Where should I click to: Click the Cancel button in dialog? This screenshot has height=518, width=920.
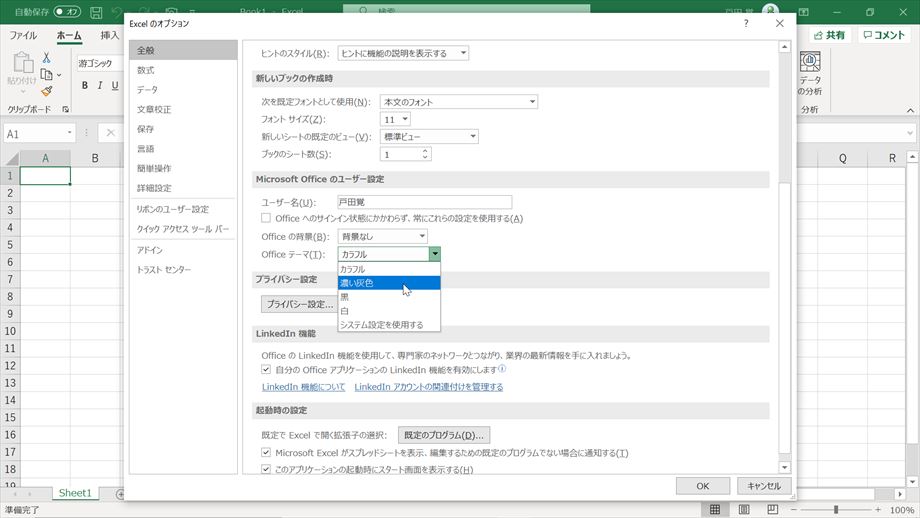764,486
